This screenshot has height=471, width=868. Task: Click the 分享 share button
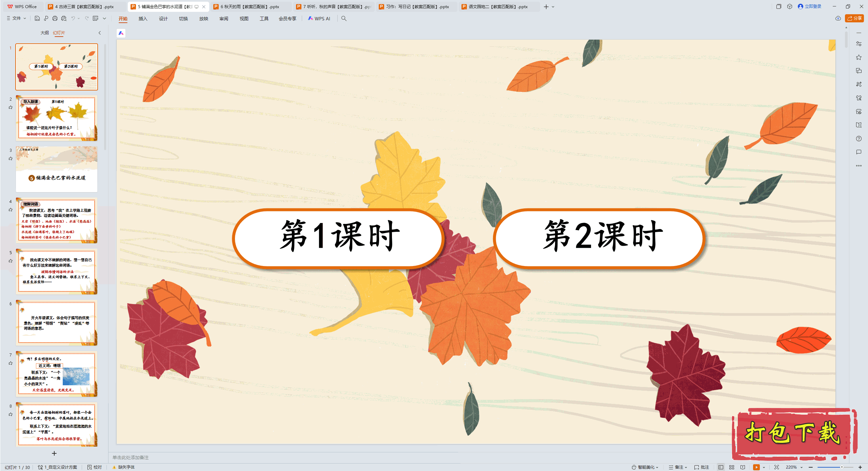click(854, 18)
